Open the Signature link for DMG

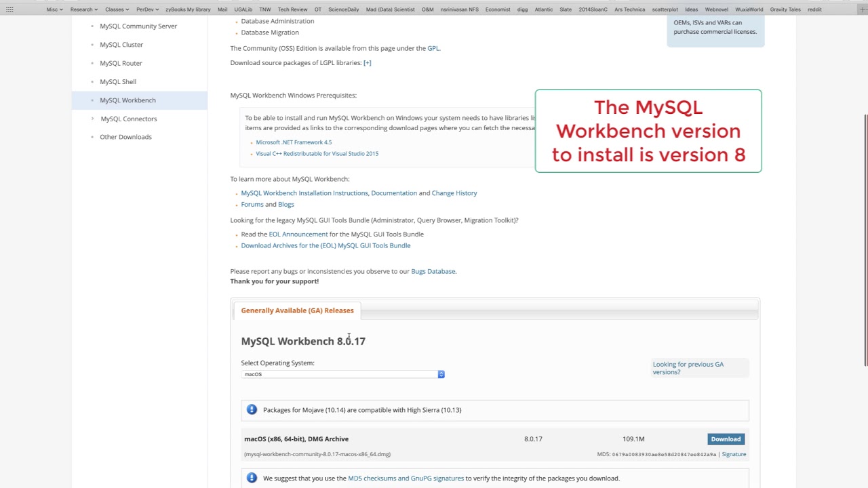pyautogui.click(x=734, y=454)
